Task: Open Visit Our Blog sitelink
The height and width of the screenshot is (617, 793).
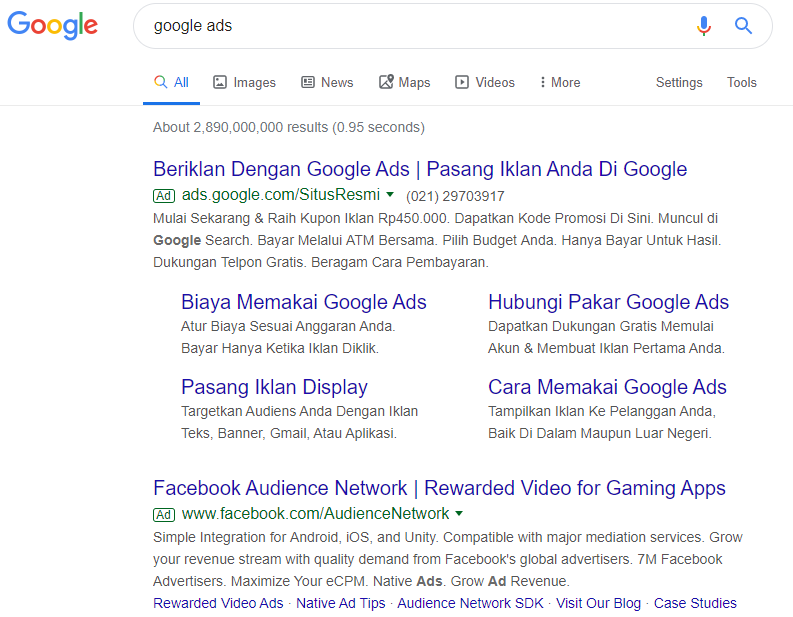Action: tap(598, 603)
